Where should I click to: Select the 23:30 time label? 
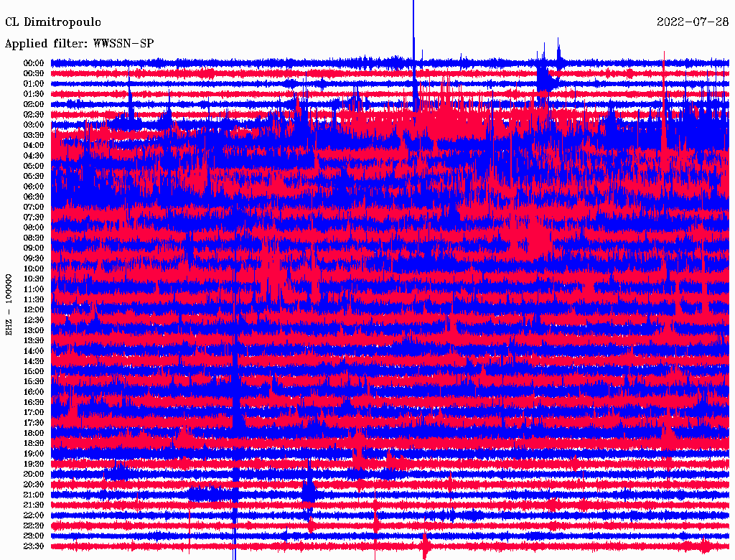click(x=34, y=546)
